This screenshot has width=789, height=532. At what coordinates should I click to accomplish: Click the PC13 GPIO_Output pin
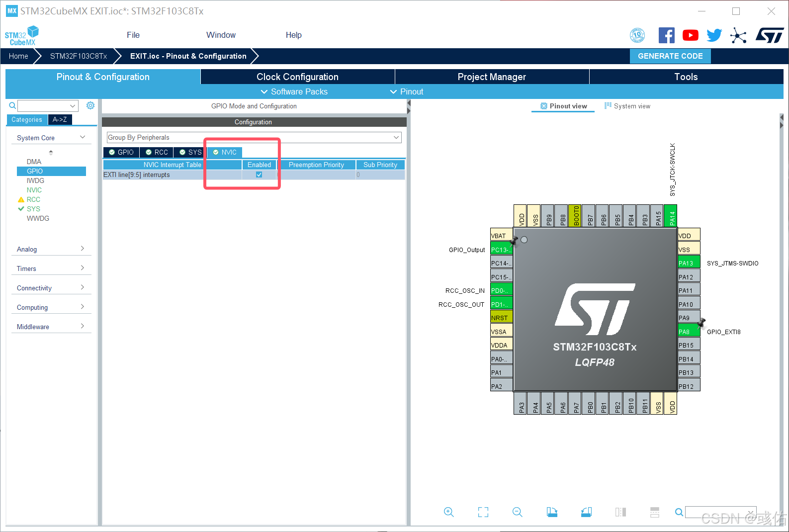pyautogui.click(x=501, y=250)
